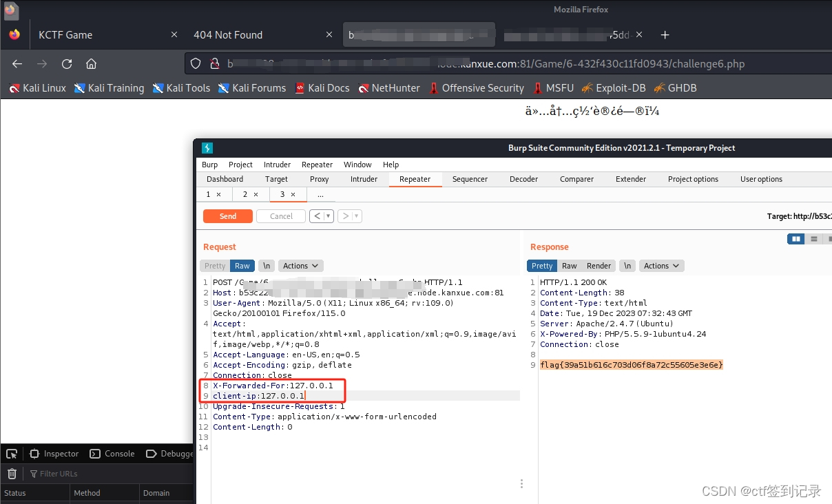Go to previous request in history
This screenshot has width=832, height=504.
tap(317, 216)
